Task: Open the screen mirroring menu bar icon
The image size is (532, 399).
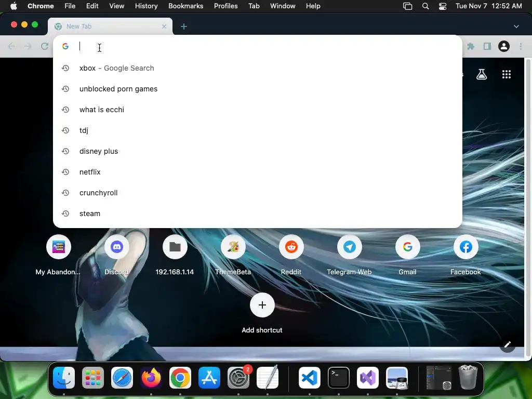Action: 407,6
